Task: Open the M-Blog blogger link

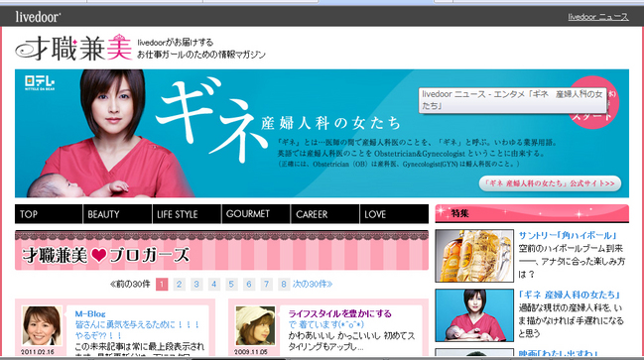Action: [90, 314]
